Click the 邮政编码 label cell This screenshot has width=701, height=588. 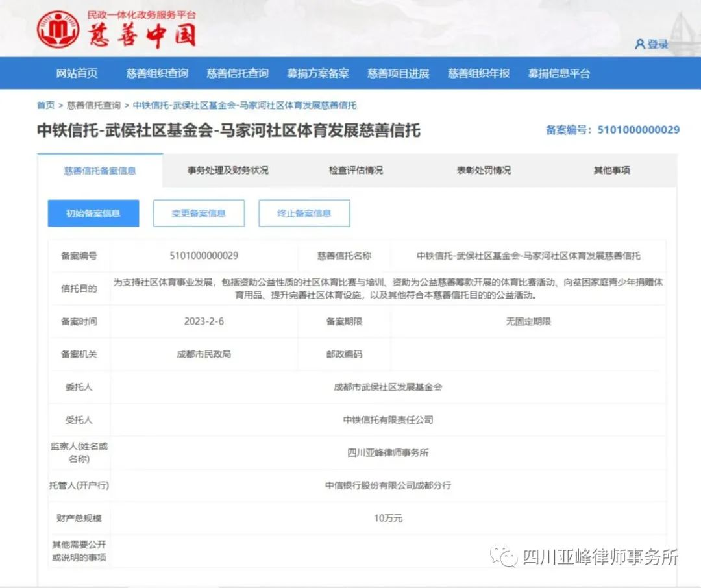344,354
